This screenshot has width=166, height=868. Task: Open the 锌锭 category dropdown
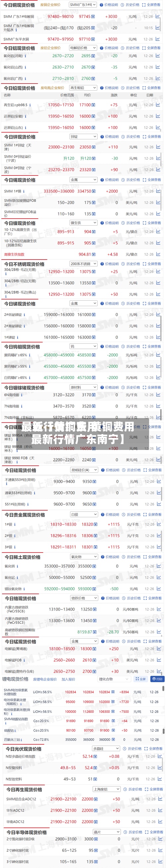click(x=83, y=136)
